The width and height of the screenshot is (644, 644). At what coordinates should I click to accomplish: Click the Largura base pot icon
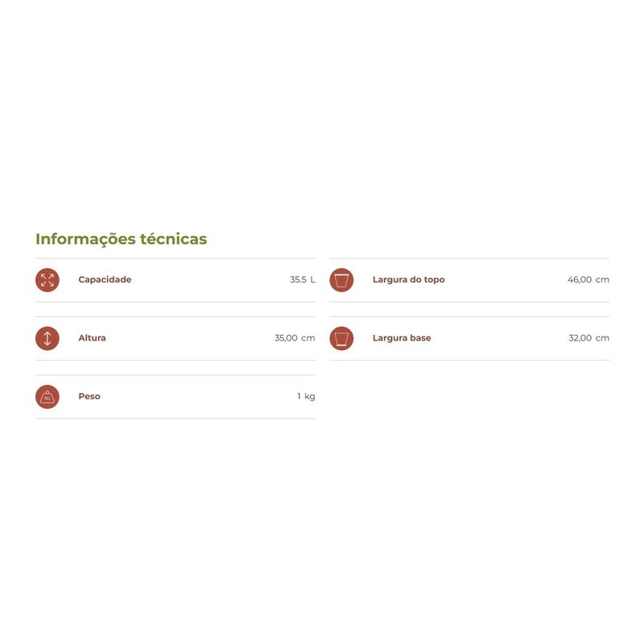pos(341,338)
